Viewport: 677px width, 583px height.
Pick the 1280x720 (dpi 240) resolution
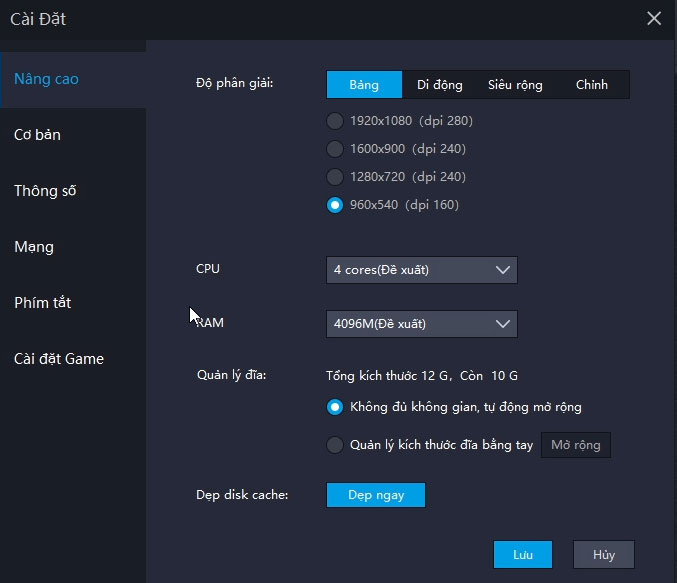click(335, 177)
